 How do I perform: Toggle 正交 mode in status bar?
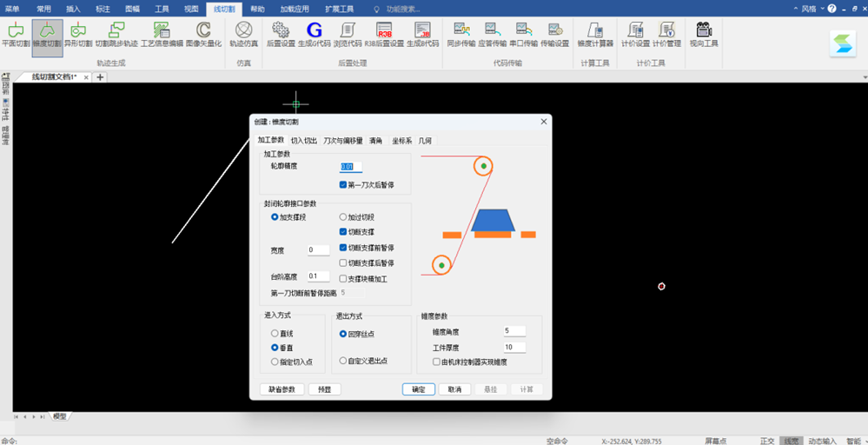point(767,441)
